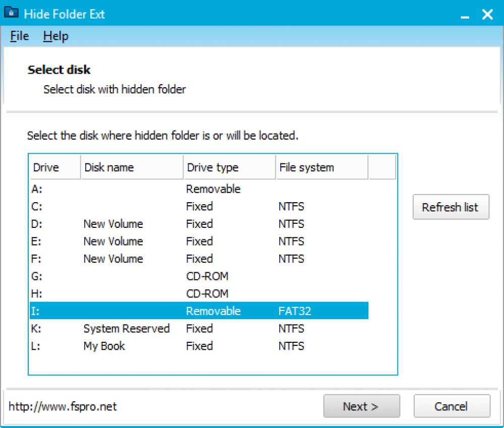The width and height of the screenshot is (504, 428).
Task: Select drive C: NTFS fixed disk
Action: click(x=151, y=206)
